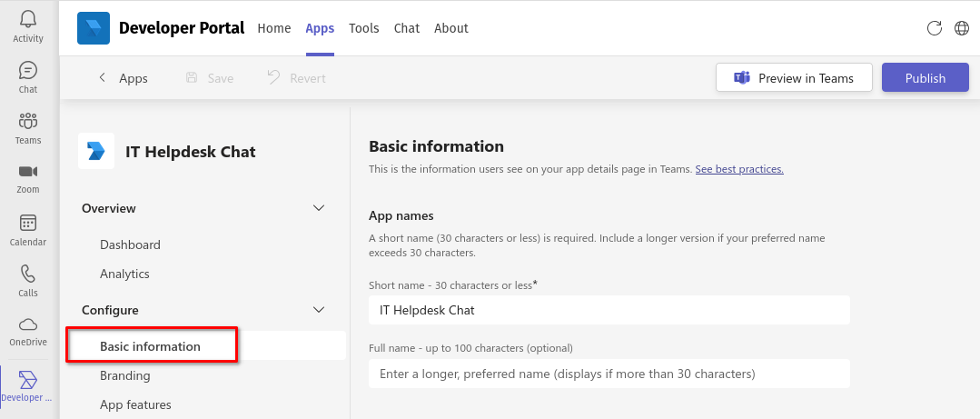Open the Calendar sidebar icon

28,223
